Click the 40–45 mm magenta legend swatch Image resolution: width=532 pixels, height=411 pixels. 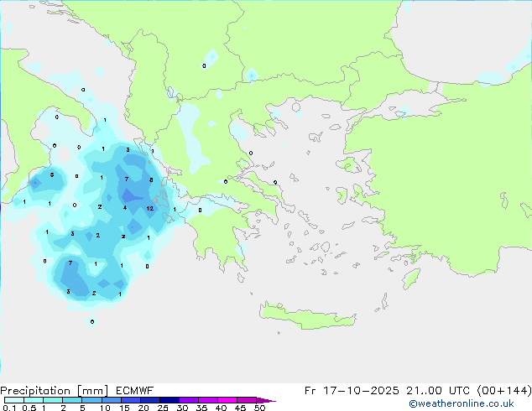pyautogui.click(x=227, y=400)
